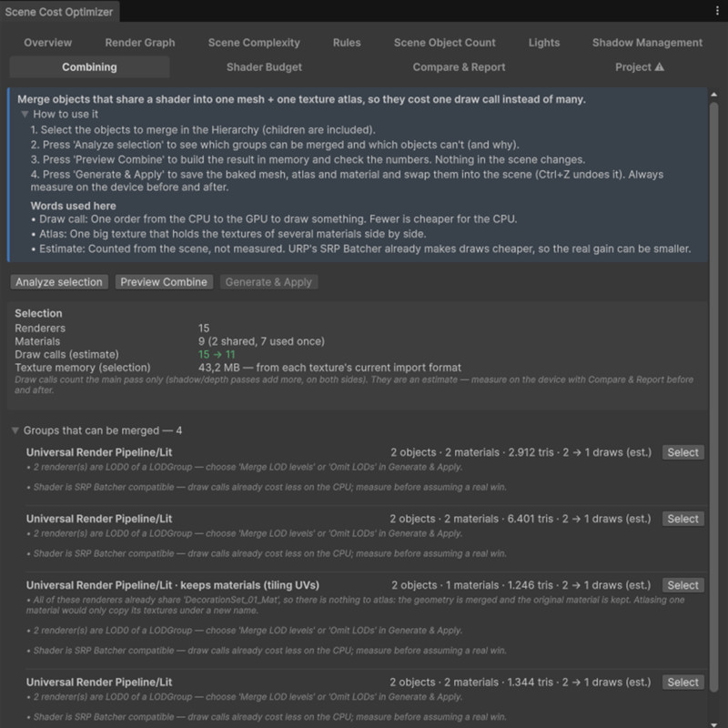Collapse the 'How to use it' foldout
Screen dimensions: 728x728
point(25,115)
